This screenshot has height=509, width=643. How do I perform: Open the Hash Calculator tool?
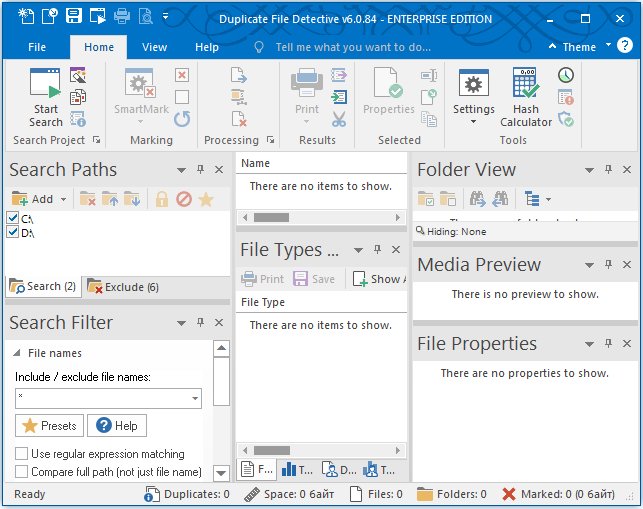pos(525,98)
